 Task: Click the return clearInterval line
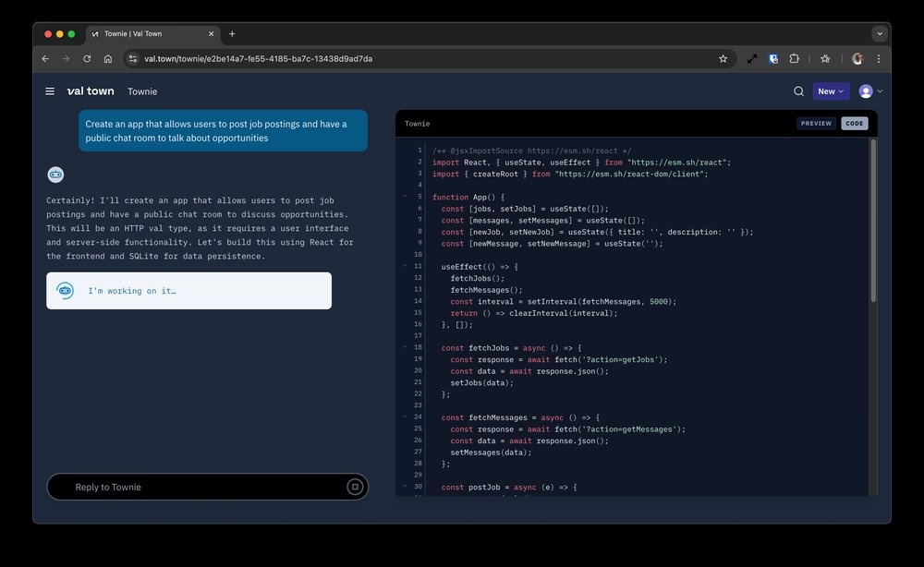tap(534, 313)
